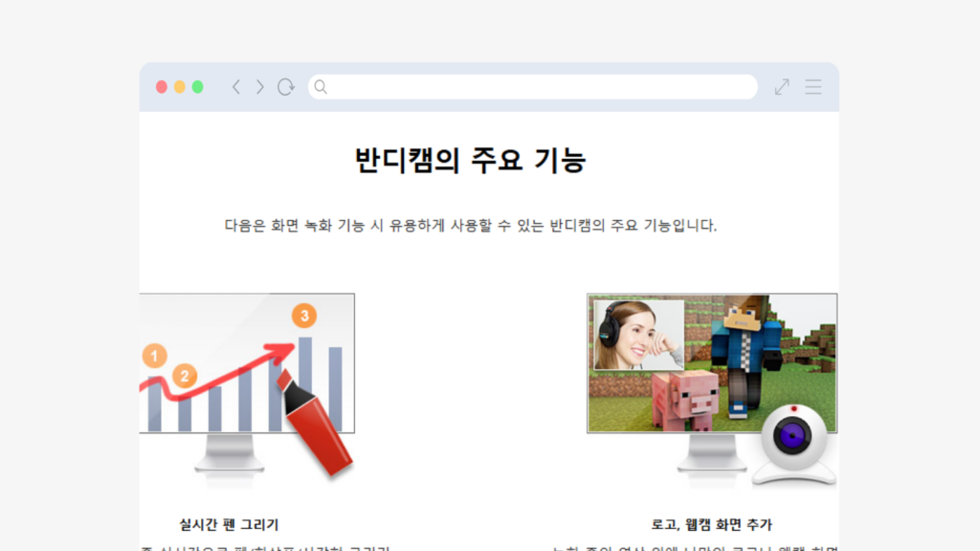
Task: Click the forward navigation arrow icon
Action: point(259,86)
